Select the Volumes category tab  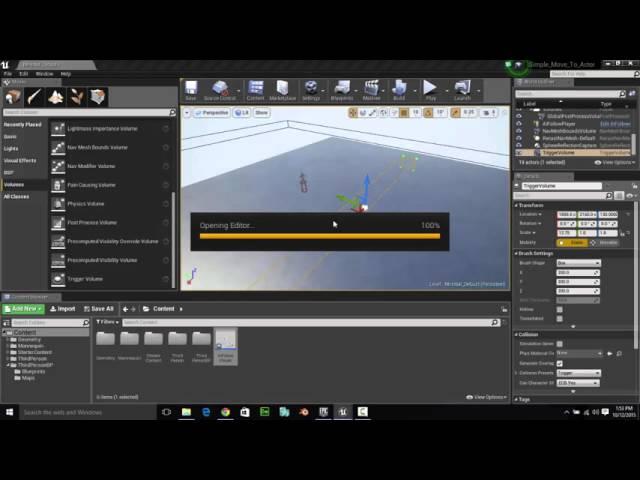(x=24, y=184)
